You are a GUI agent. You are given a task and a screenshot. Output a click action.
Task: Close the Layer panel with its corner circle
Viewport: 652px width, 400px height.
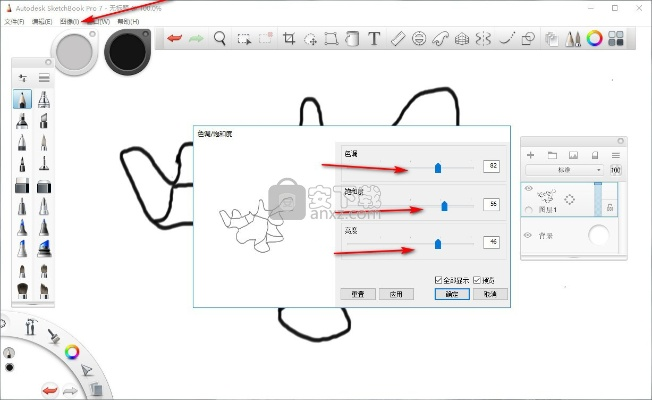(x=620, y=141)
